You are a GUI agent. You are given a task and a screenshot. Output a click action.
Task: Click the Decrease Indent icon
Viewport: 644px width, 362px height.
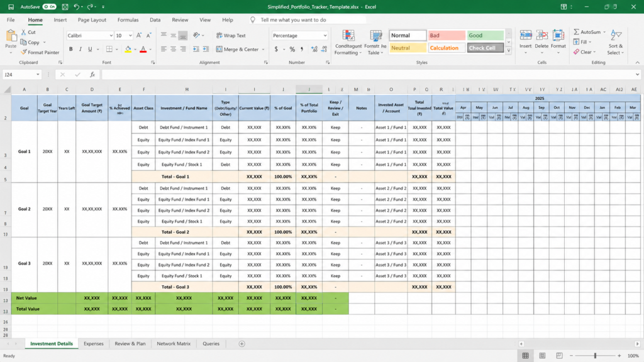point(196,49)
